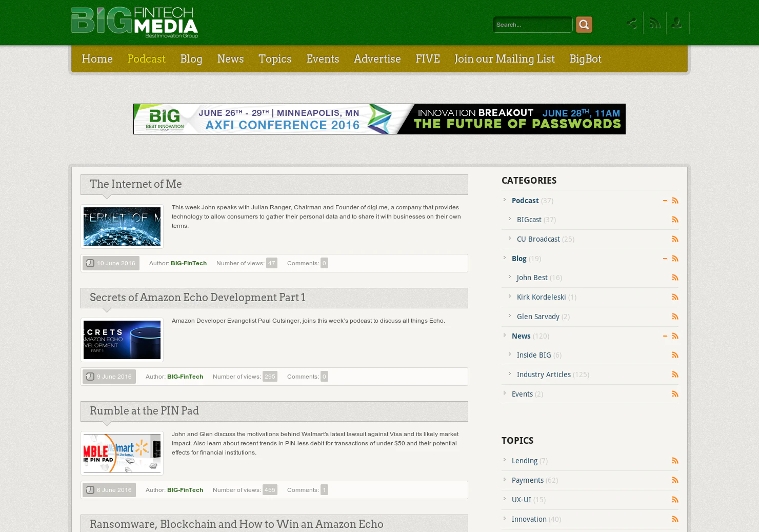This screenshot has height=532, width=759.
Task: Open RSS feed for Glen Sarvady
Action: point(675,317)
